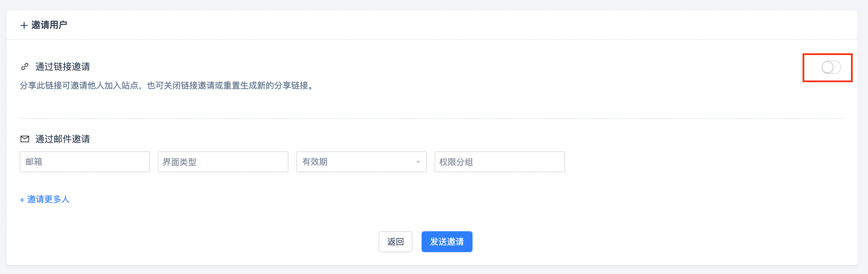The width and height of the screenshot is (868, 274).
Task: Focus the 邮箱 input field
Action: [x=85, y=162]
